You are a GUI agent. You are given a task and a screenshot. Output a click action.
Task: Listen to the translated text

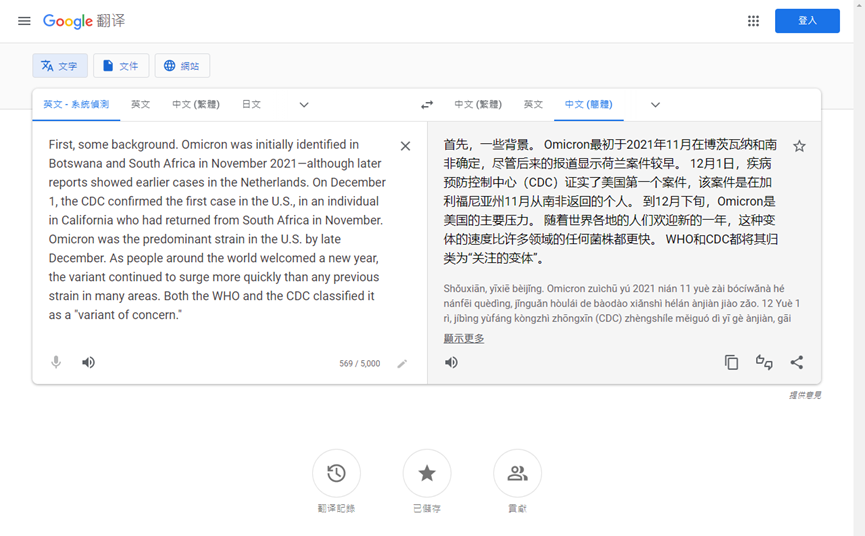click(451, 362)
